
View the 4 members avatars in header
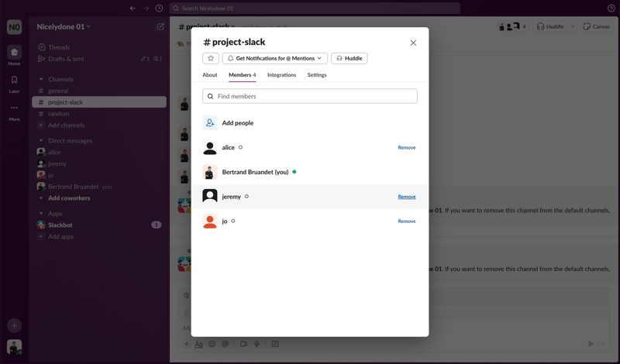pos(513,27)
